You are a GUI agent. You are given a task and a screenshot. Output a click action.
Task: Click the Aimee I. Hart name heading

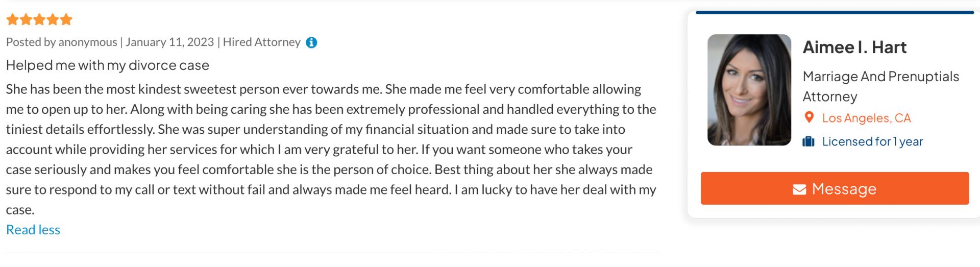pos(854,47)
